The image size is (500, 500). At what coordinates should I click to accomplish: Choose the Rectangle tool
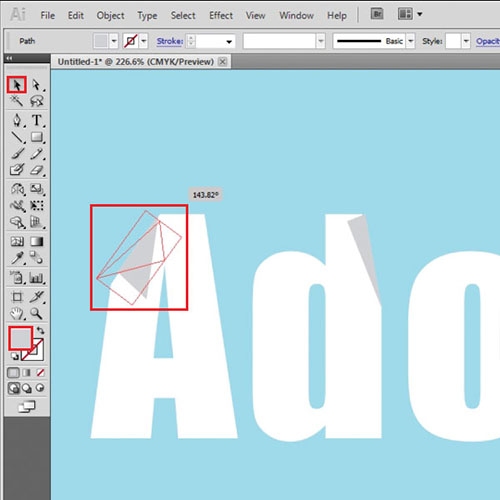pos(37,137)
